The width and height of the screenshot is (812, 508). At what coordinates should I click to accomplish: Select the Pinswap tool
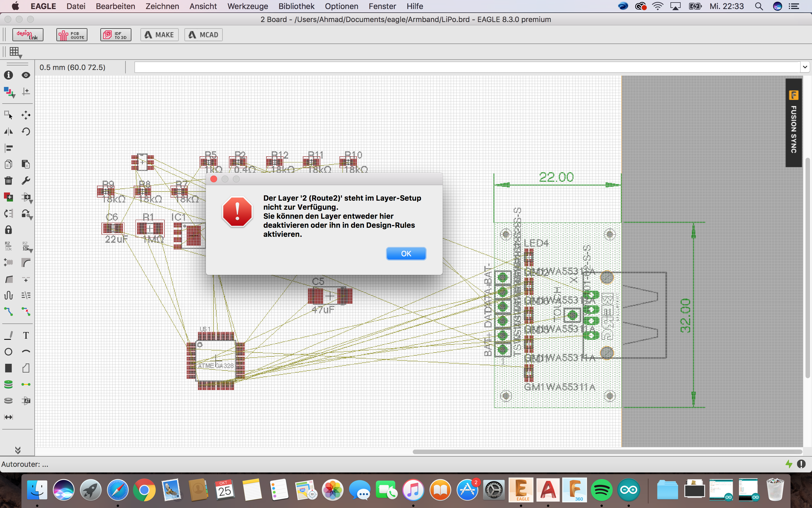(8, 214)
